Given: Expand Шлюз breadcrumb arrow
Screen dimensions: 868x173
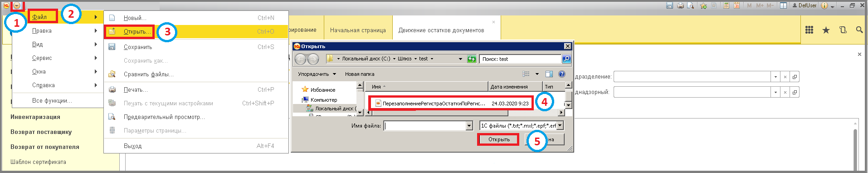Looking at the screenshot, I should point(415,59).
